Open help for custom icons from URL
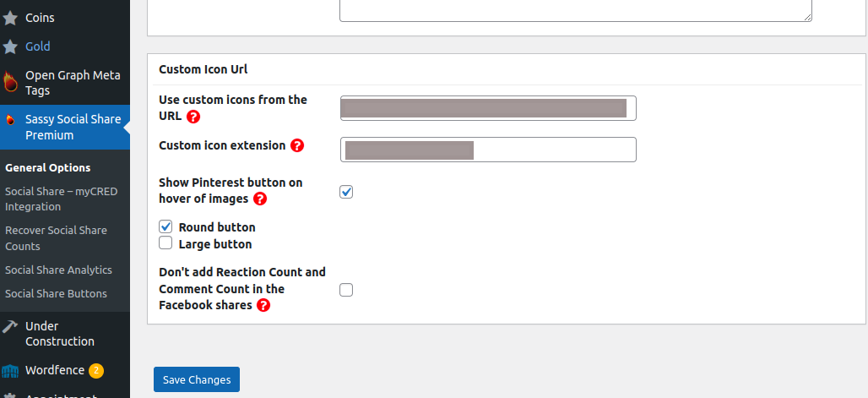The image size is (868, 398). point(193,117)
